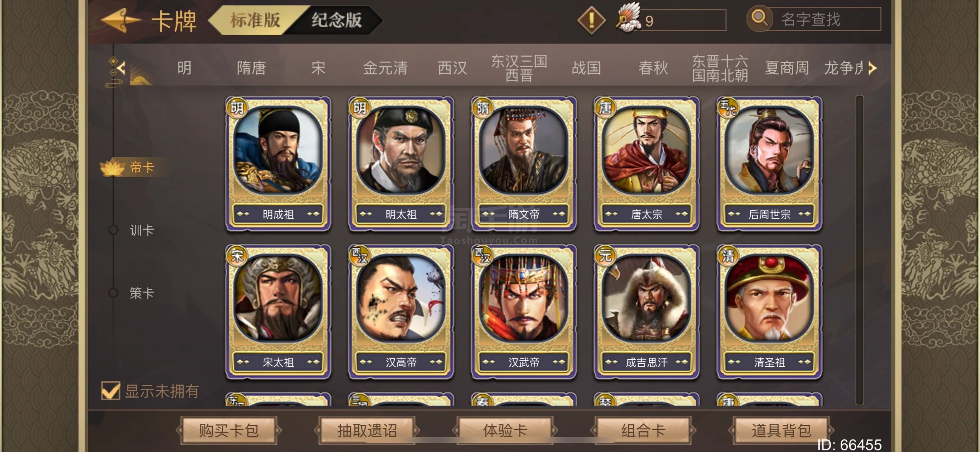Filter cards by 隋唐 dynasty

point(251,68)
